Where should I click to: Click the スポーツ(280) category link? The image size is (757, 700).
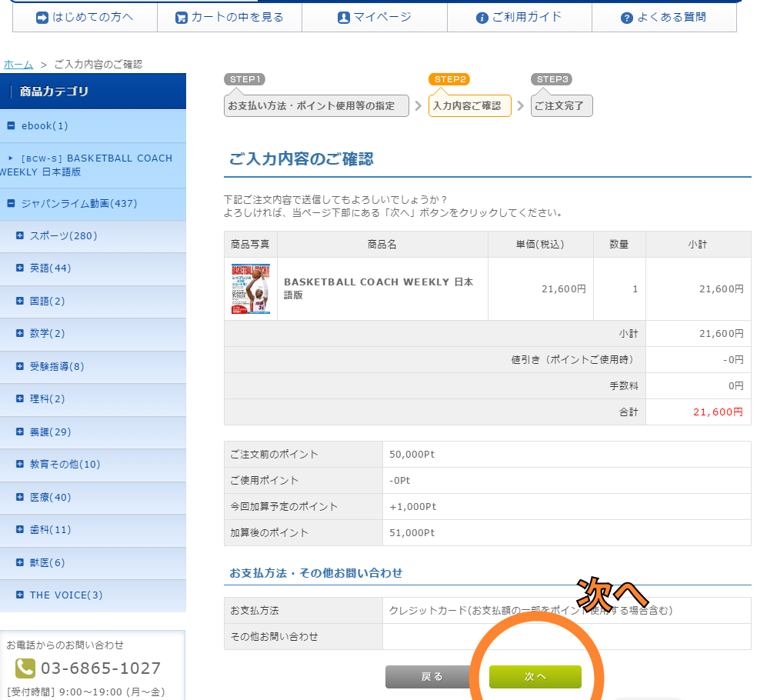[x=63, y=235]
